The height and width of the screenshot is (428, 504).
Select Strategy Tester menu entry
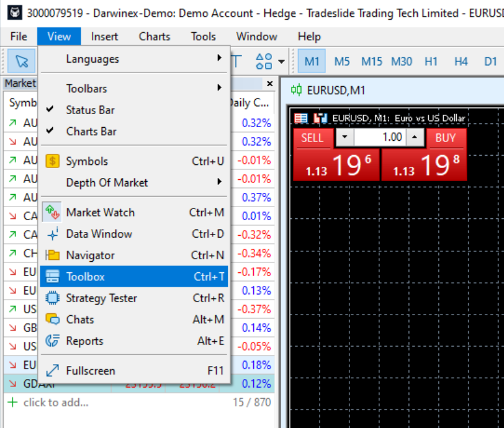point(133,298)
